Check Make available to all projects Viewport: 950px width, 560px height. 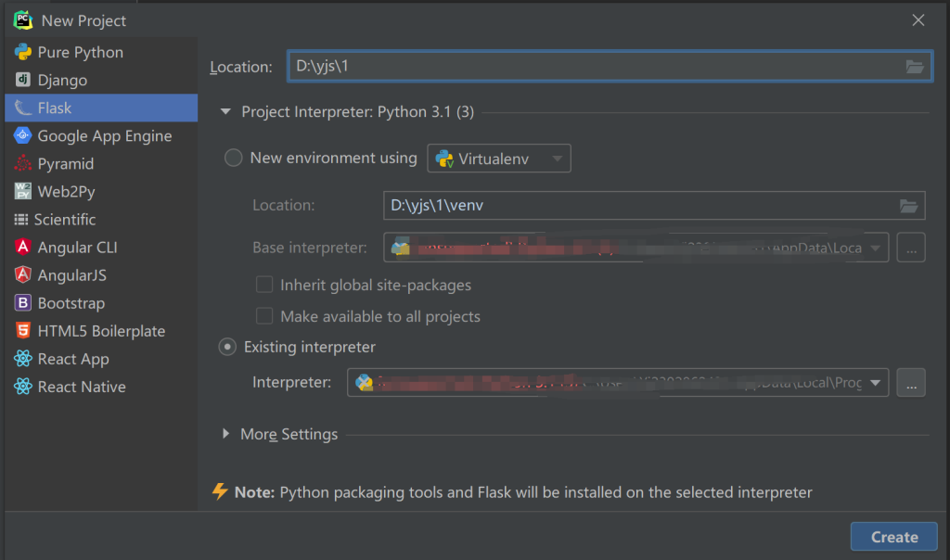264,316
